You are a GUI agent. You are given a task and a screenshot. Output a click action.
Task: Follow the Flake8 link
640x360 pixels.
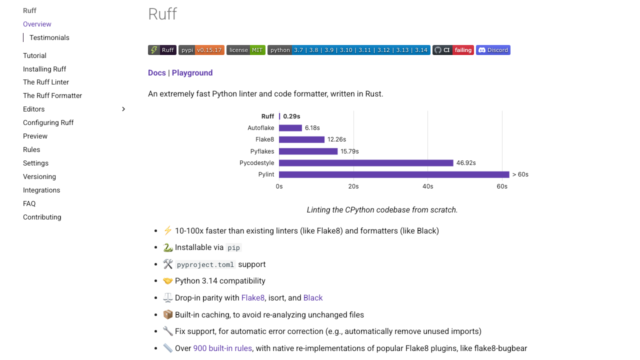[253, 298]
